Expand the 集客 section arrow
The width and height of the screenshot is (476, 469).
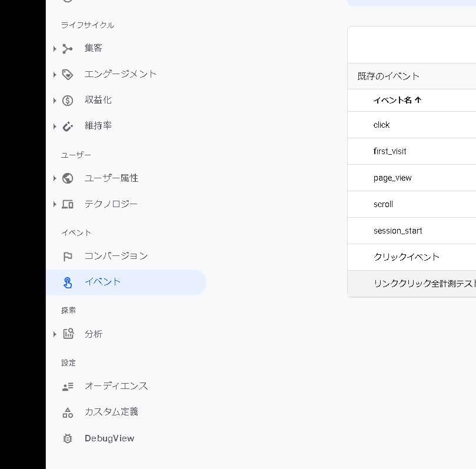click(x=55, y=49)
